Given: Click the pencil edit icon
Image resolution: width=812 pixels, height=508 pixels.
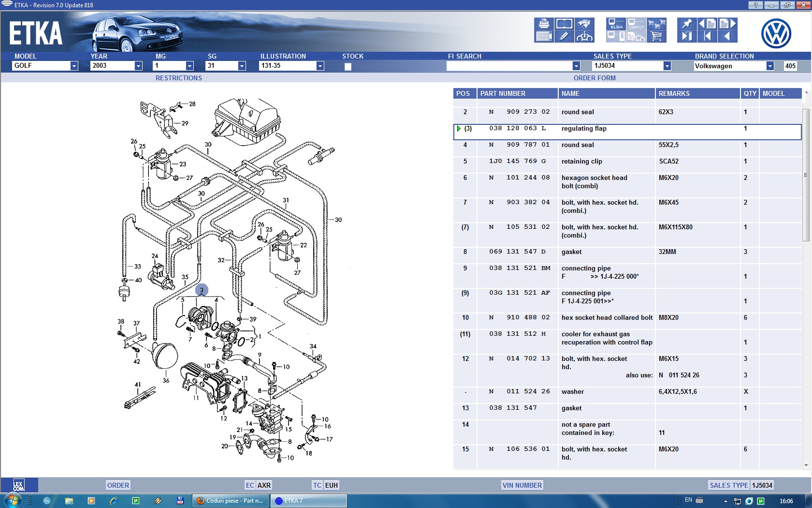Looking at the screenshot, I should click(x=564, y=36).
